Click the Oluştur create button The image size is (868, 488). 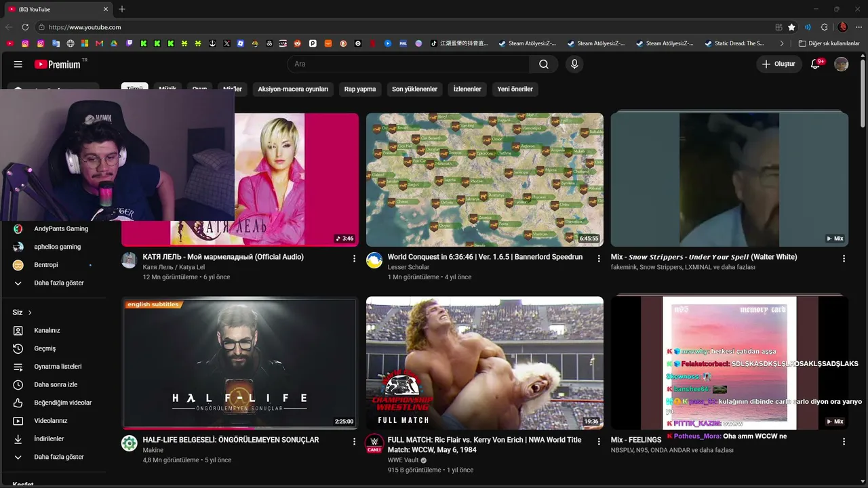coord(780,64)
